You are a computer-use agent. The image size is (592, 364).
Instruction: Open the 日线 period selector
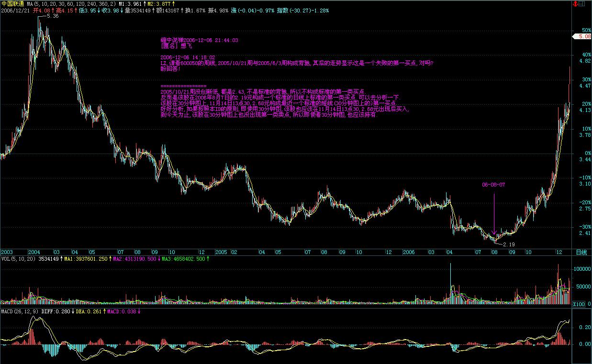click(581, 252)
